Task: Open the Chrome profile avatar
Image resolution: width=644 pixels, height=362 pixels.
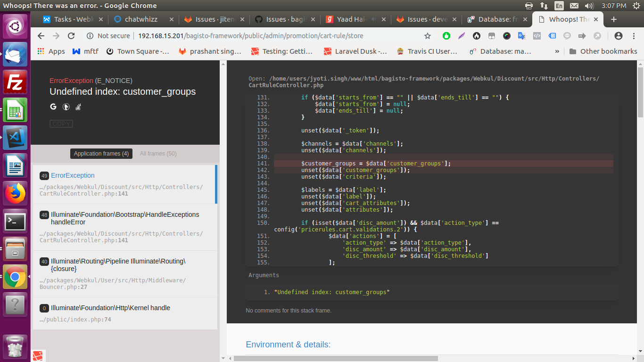Action: [618, 35]
